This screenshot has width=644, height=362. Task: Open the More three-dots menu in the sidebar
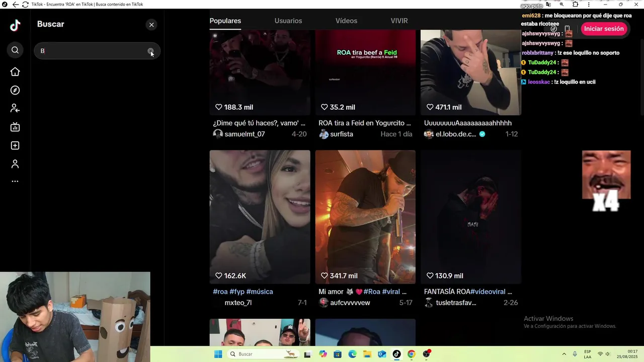tap(15, 182)
